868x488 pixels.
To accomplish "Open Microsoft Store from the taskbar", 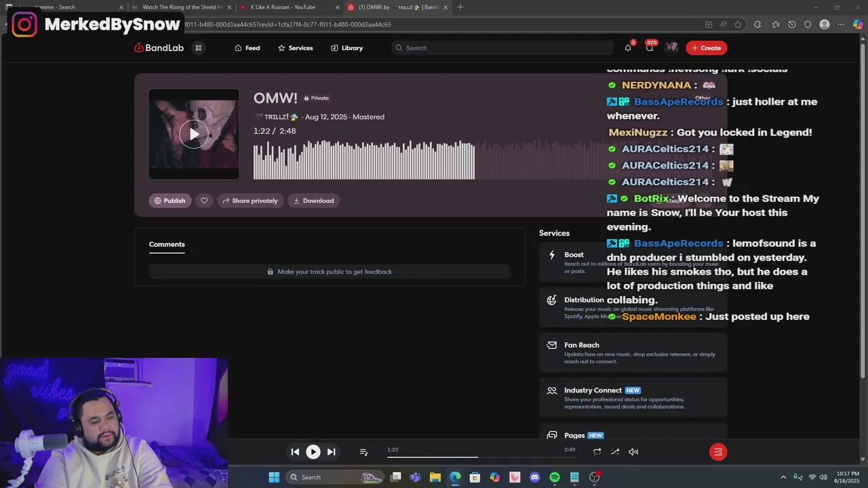I will point(475,477).
